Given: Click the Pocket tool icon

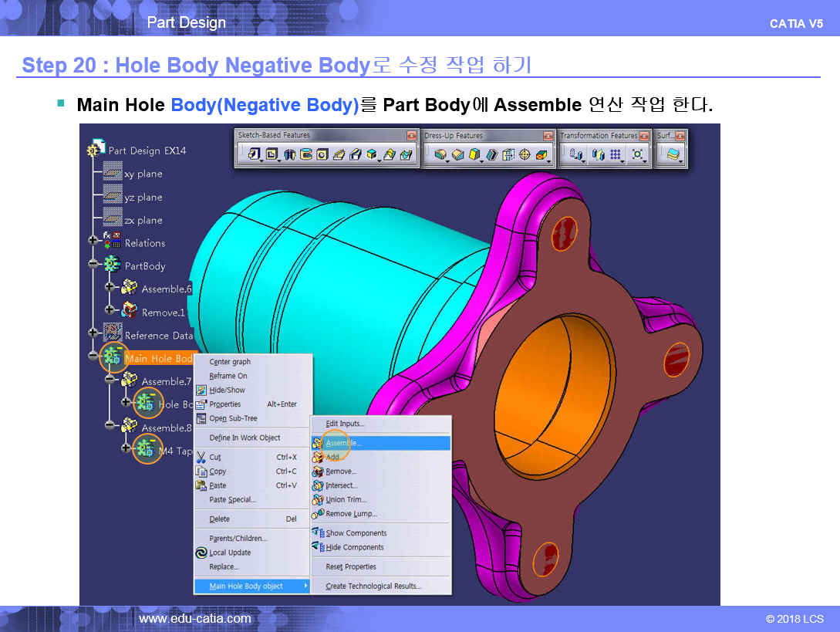Looking at the screenshot, I should [272, 154].
